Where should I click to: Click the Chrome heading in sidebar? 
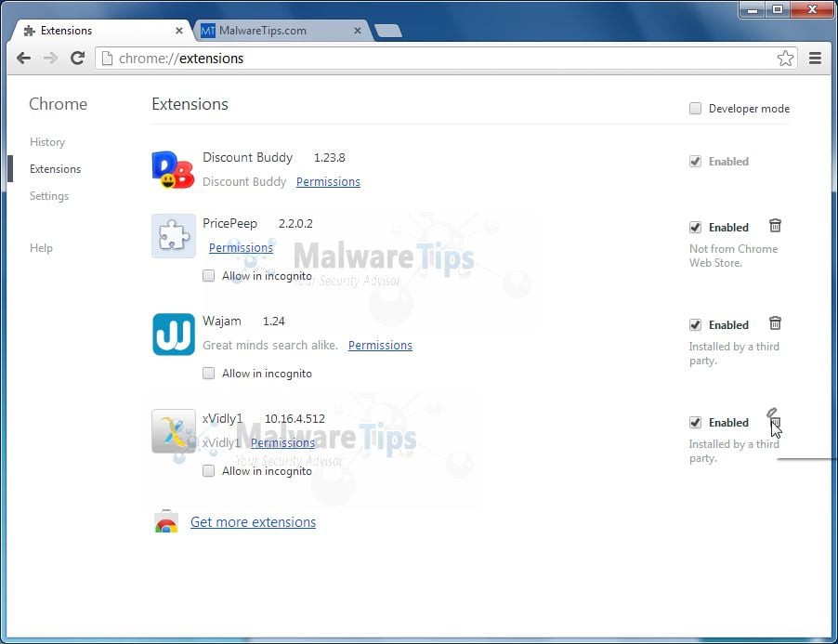point(58,104)
